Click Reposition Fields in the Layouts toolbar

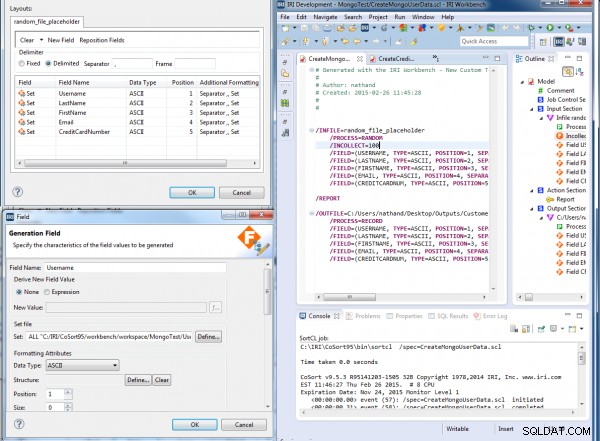pyautogui.click(x=102, y=40)
